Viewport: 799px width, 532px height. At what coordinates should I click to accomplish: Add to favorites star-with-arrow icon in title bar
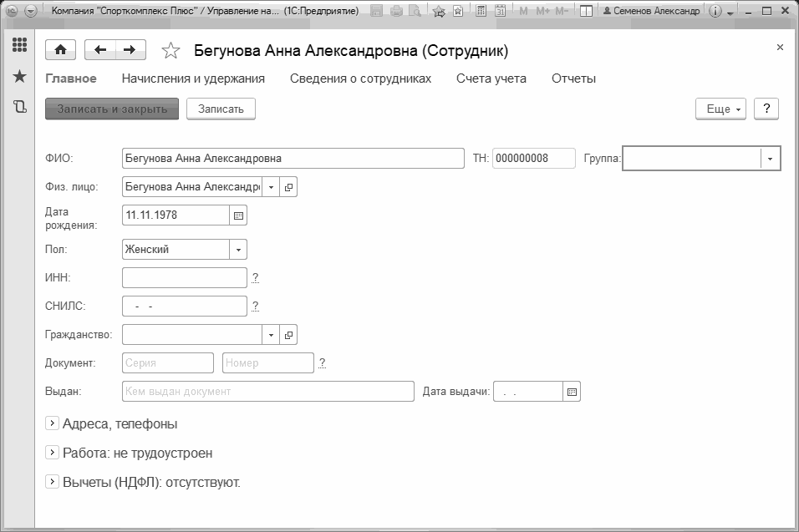tap(439, 11)
